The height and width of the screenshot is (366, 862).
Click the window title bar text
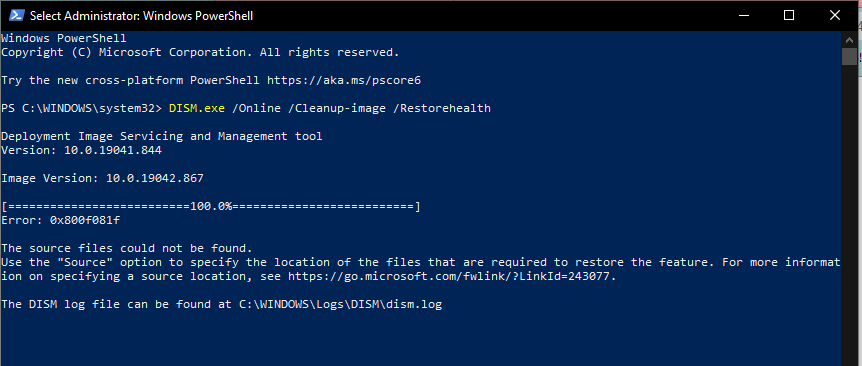pos(141,16)
